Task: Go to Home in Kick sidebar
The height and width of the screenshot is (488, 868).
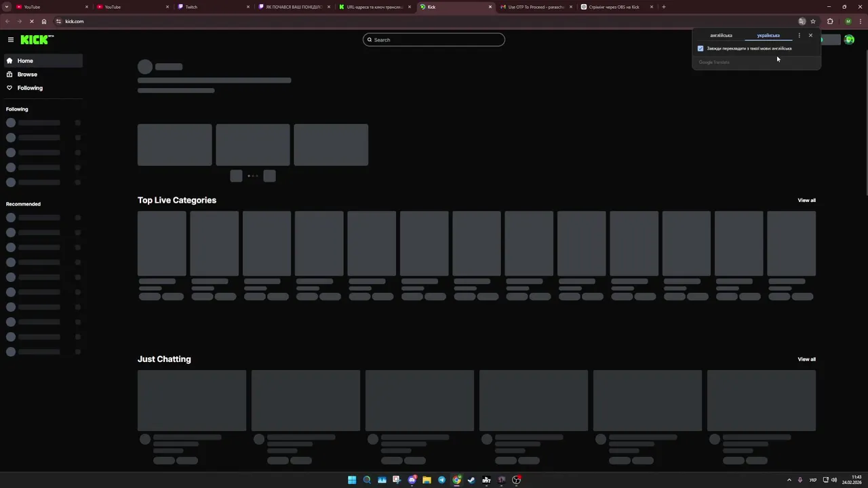Action: [43, 61]
